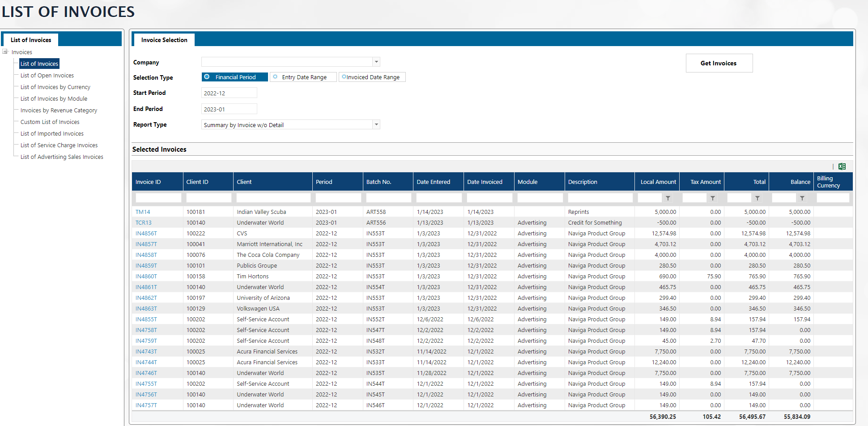
Task: Open the Balance column filter icon
Action: pyautogui.click(x=802, y=198)
